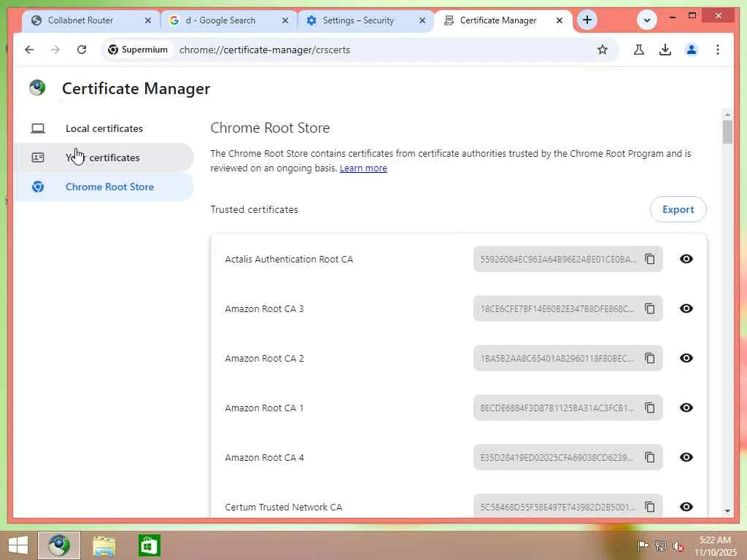Screen dimensions: 747x560
Task: View Amazon Root CA 1 certificate details
Action: pos(686,408)
